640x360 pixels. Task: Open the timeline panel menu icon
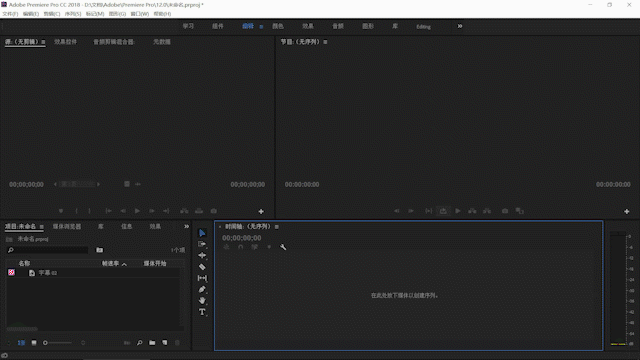(x=277, y=227)
